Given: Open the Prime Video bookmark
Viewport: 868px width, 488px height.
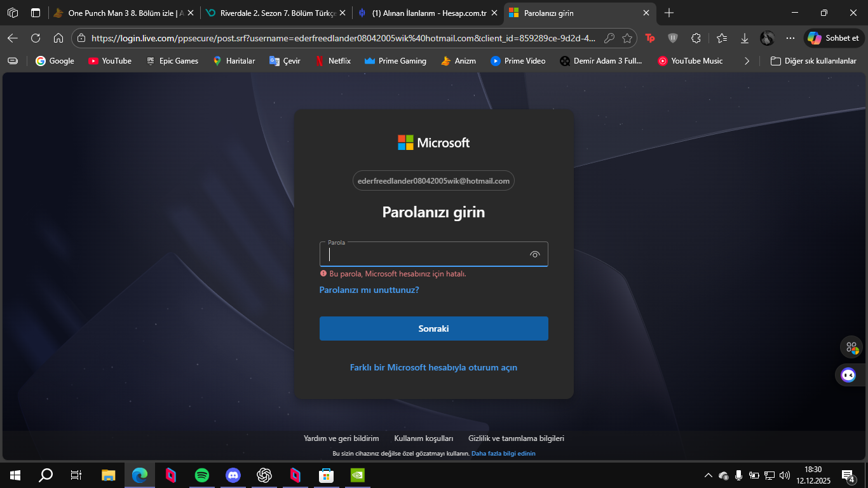Looking at the screenshot, I should tap(518, 61).
